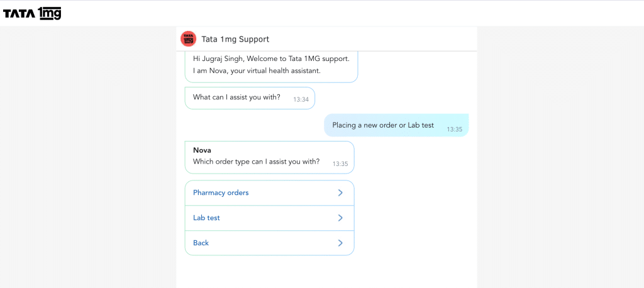Click the 'Tata 1mg Support' chat title
Image resolution: width=644 pixels, height=288 pixels.
click(x=235, y=40)
